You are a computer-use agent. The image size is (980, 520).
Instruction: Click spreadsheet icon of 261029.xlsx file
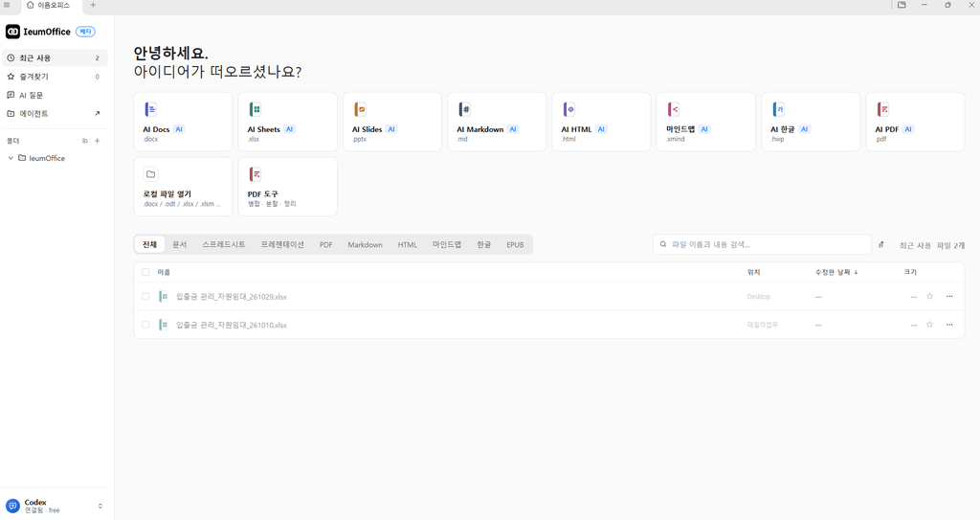tap(163, 297)
